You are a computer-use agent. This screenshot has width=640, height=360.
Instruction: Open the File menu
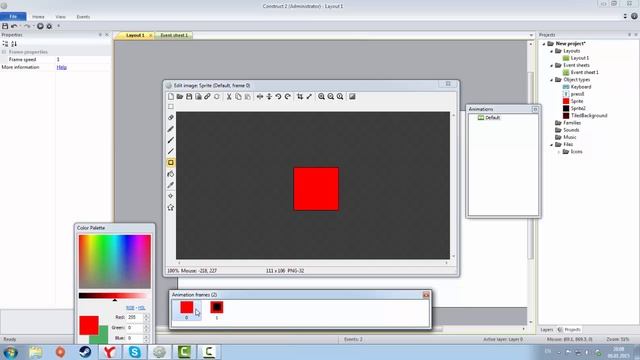point(13,17)
